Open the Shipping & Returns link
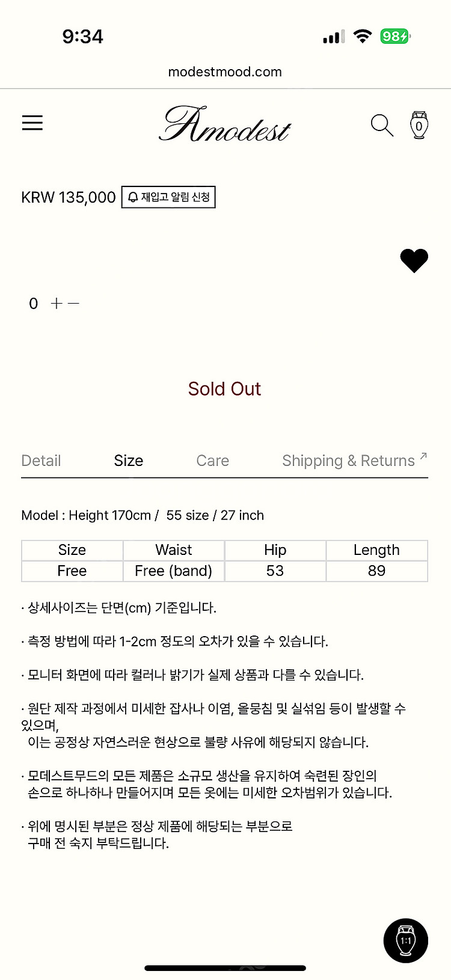 pyautogui.click(x=348, y=461)
